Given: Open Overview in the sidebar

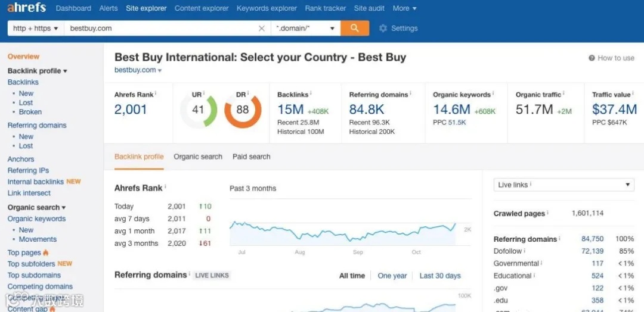Looking at the screenshot, I should tap(23, 57).
